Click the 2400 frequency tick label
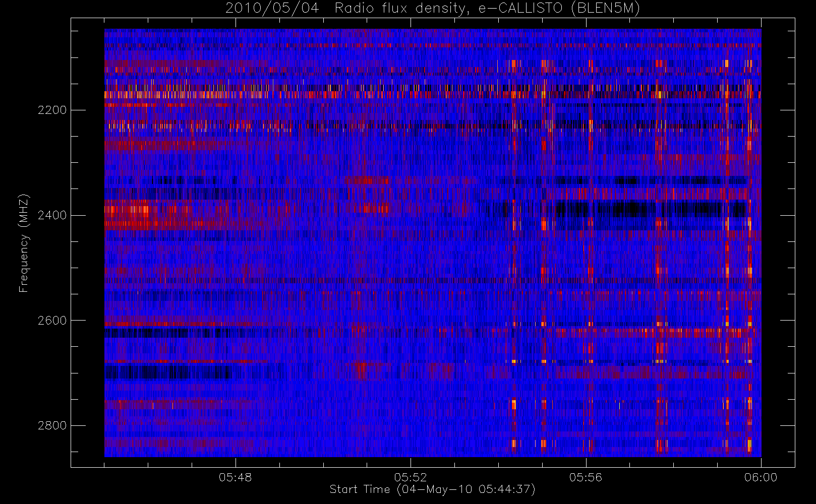This screenshot has height=504, width=816. (52, 215)
